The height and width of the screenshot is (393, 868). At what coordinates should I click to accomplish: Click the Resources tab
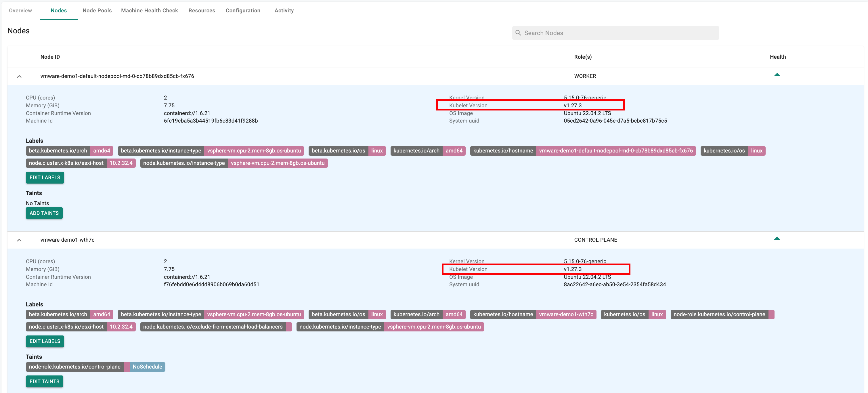[x=200, y=11]
